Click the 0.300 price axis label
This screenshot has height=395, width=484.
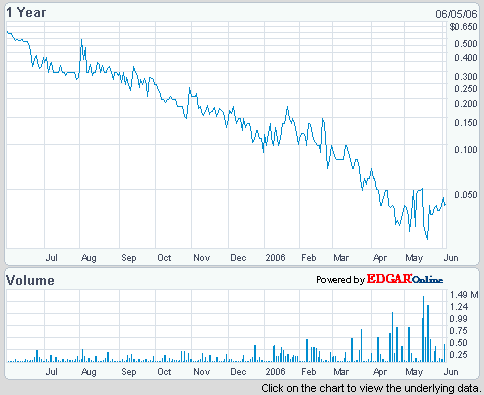click(x=466, y=77)
